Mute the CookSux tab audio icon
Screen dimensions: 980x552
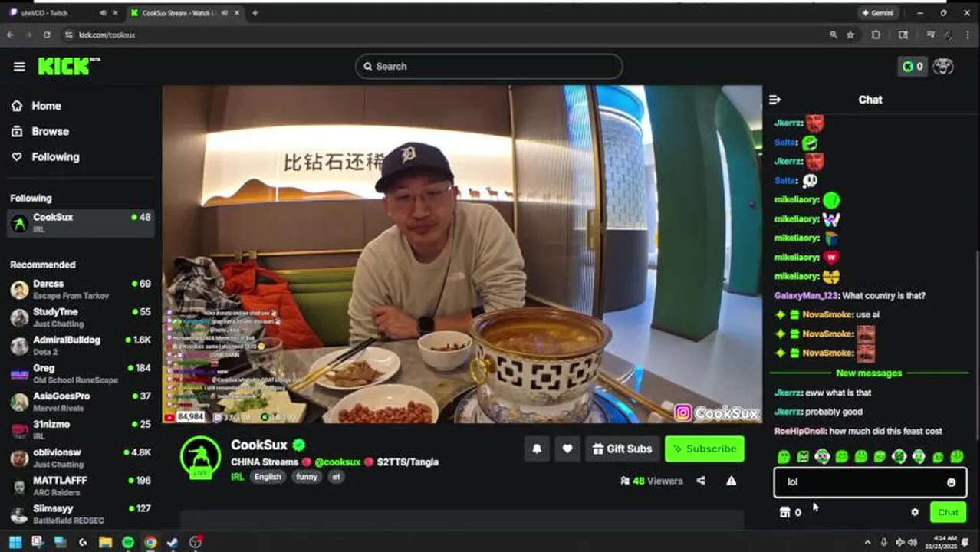click(223, 13)
